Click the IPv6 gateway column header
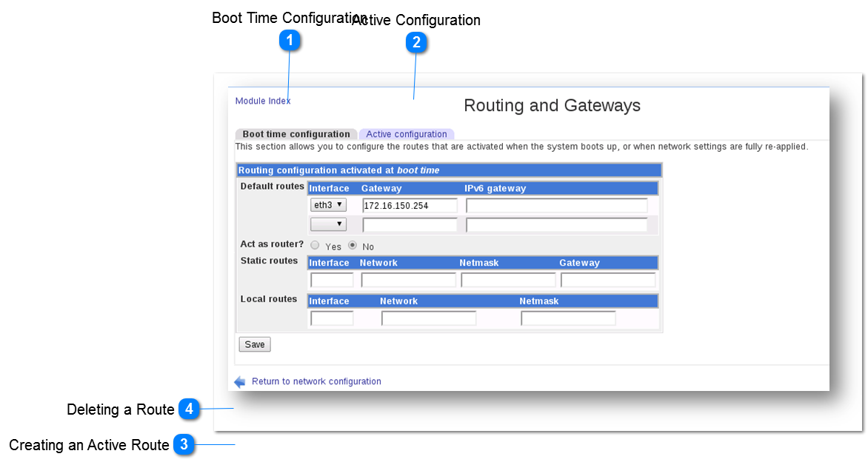 click(495, 188)
